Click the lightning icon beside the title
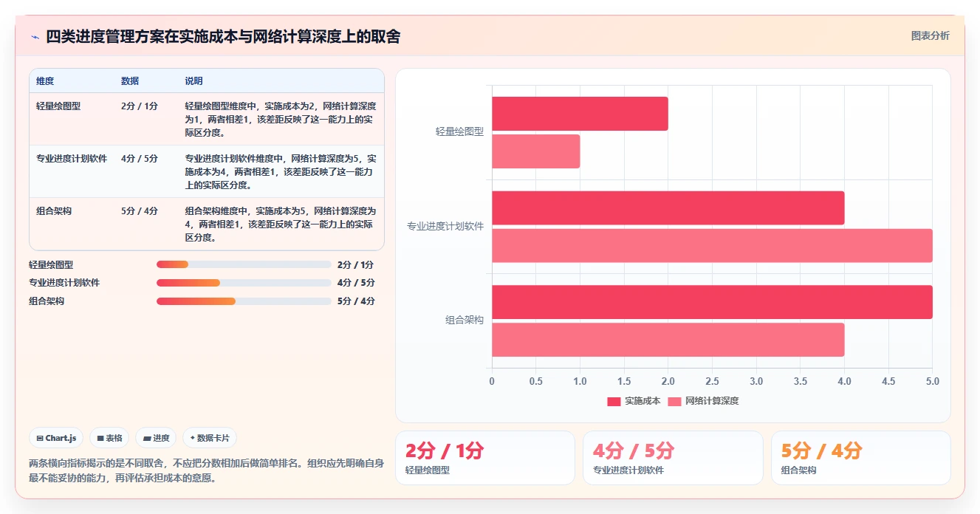 click(x=35, y=37)
